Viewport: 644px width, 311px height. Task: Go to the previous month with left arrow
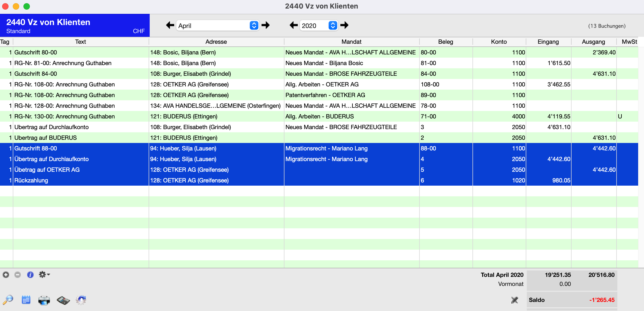(x=170, y=25)
